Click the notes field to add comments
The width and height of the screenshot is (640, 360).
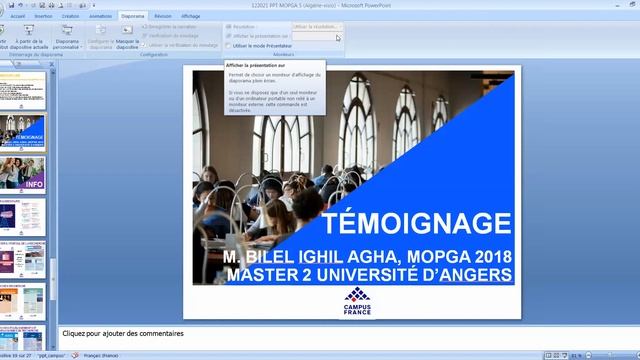[x=349, y=337]
